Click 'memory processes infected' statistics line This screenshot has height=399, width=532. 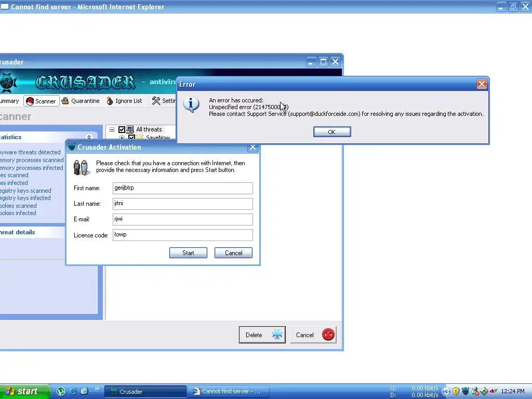pos(32,168)
